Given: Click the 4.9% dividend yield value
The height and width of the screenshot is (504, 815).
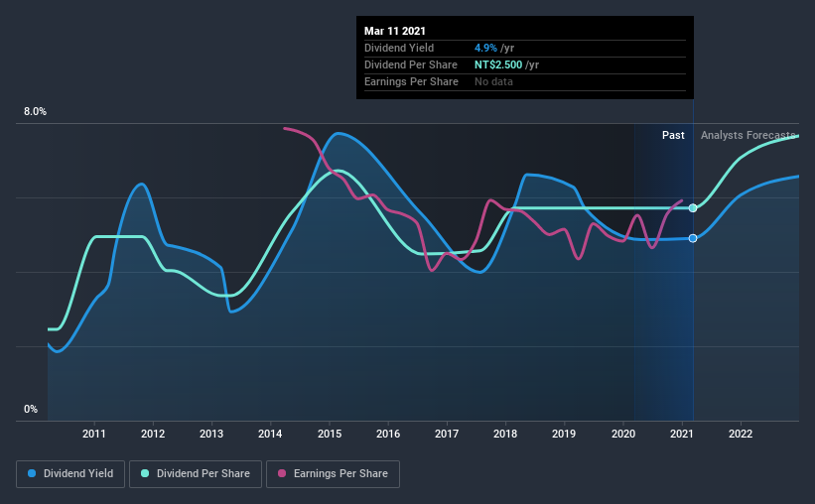Looking at the screenshot, I should tap(485, 48).
